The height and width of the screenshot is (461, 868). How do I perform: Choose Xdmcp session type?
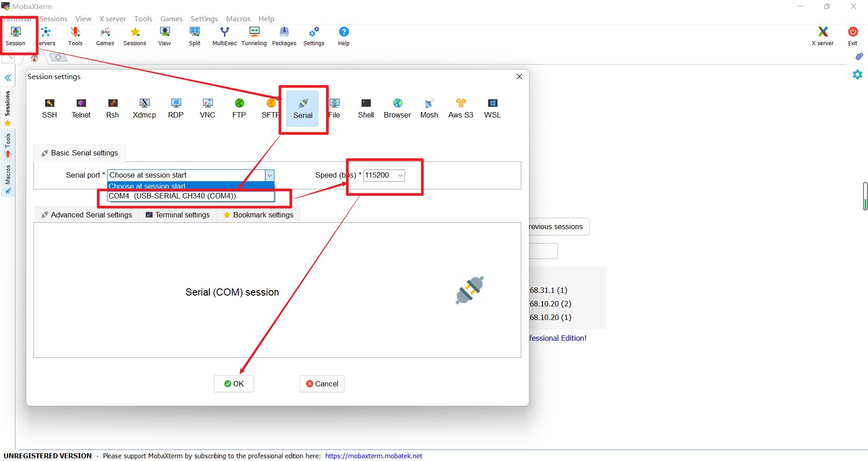coord(144,108)
